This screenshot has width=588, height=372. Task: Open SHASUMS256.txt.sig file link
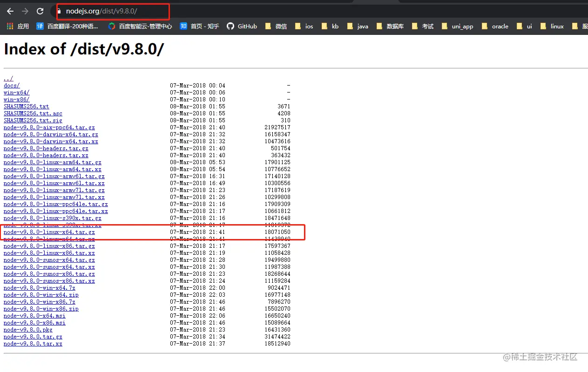(x=33, y=120)
